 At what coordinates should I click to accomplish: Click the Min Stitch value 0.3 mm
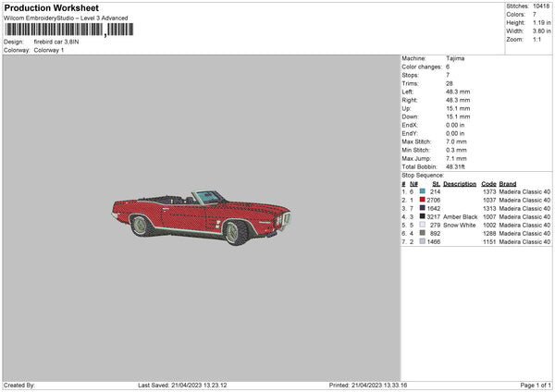pyautogui.click(x=456, y=150)
